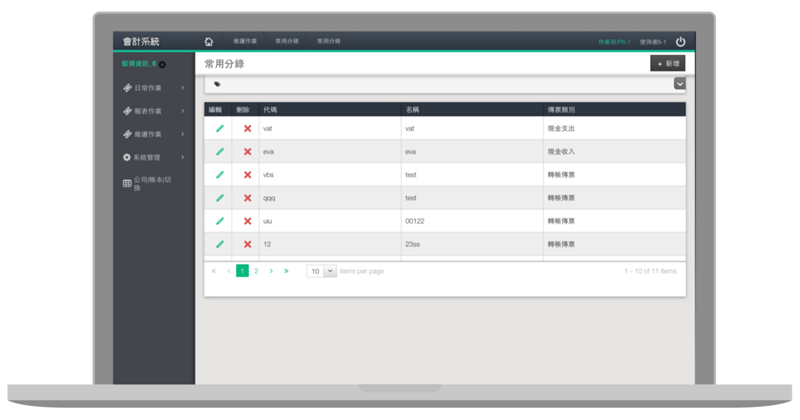This screenshot has width=800, height=420.
Task: Select page 1 in pagination
Action: tap(242, 271)
